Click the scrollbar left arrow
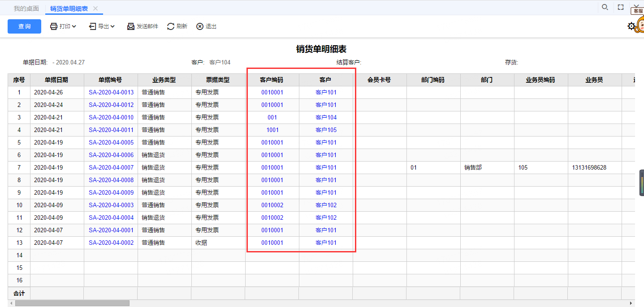 pyautogui.click(x=11, y=303)
